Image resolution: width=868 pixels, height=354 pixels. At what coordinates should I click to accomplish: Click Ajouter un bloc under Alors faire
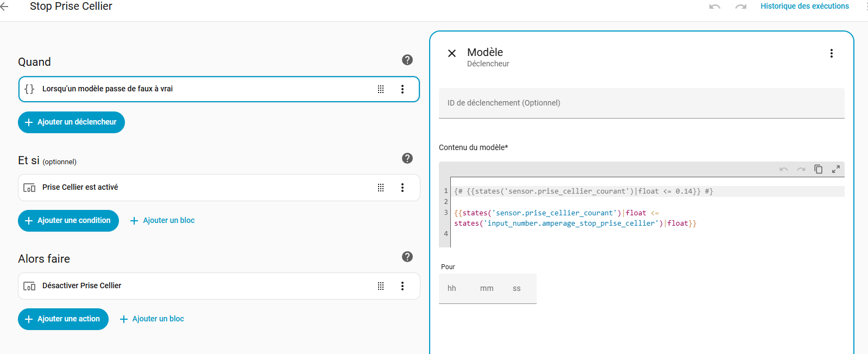[x=152, y=319]
